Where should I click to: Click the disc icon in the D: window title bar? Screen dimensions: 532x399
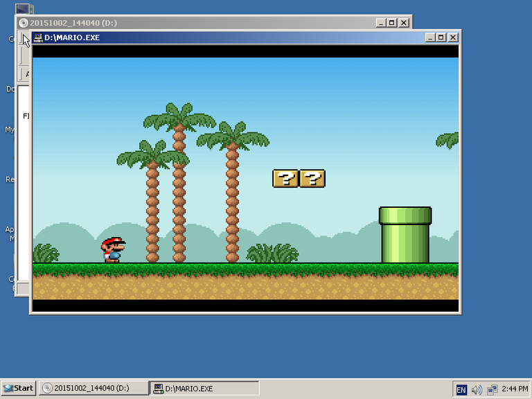tap(24, 23)
